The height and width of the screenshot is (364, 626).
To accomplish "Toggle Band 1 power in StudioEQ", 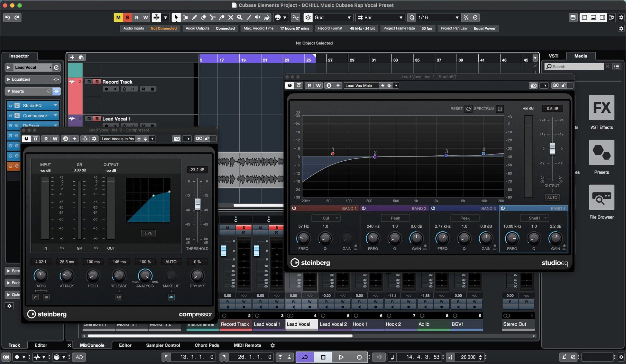I will pyautogui.click(x=294, y=208).
